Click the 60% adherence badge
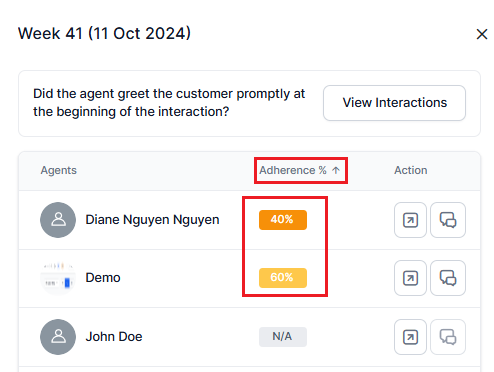494x372 pixels. [283, 278]
